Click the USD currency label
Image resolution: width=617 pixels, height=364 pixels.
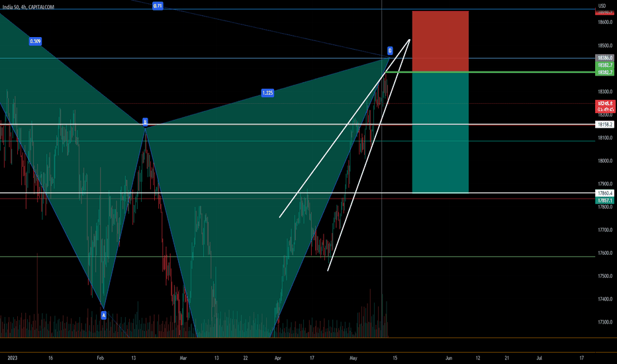coord(602,6)
